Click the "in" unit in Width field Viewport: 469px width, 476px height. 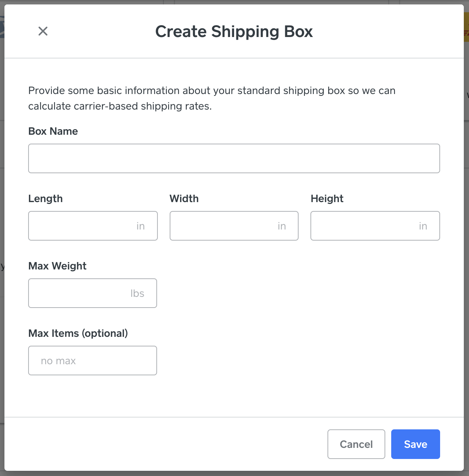coord(282,226)
